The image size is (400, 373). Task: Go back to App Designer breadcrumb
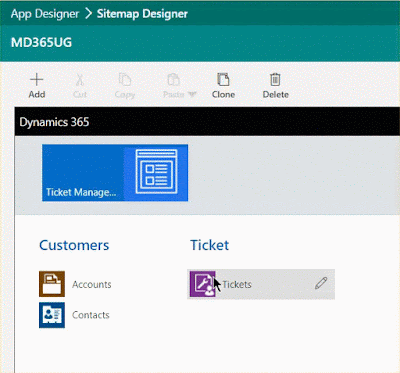45,14
